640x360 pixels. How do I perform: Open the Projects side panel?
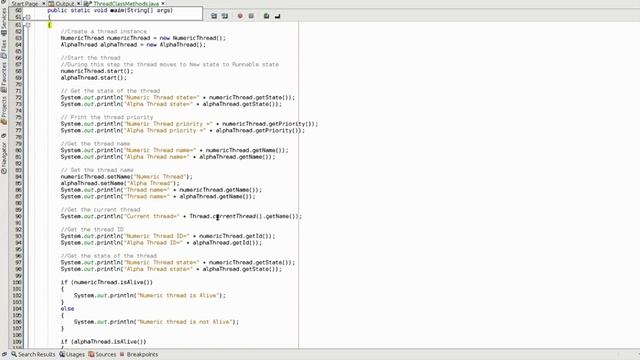click(x=4, y=106)
